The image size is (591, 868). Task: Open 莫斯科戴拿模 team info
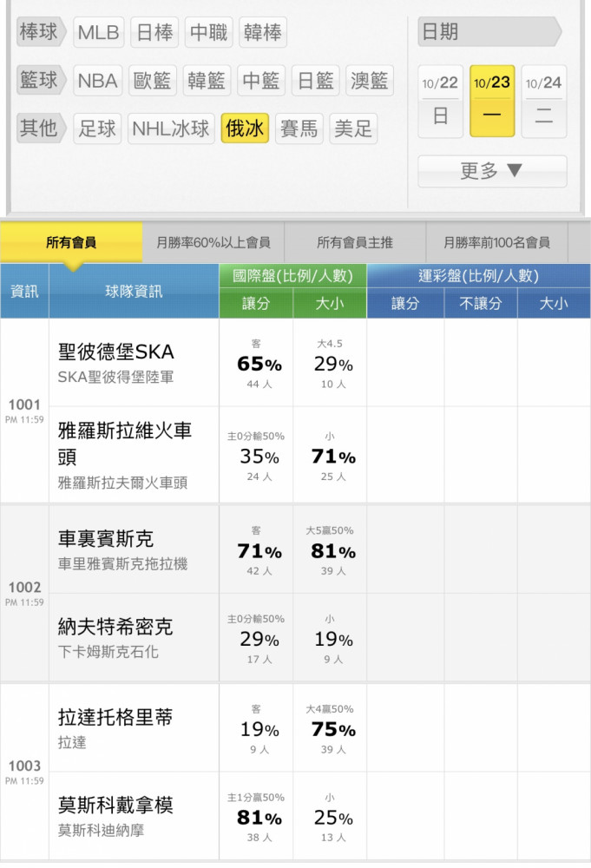point(115,805)
